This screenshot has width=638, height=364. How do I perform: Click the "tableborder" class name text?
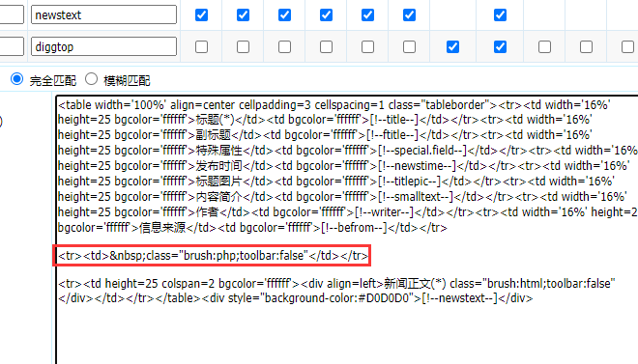(x=455, y=105)
